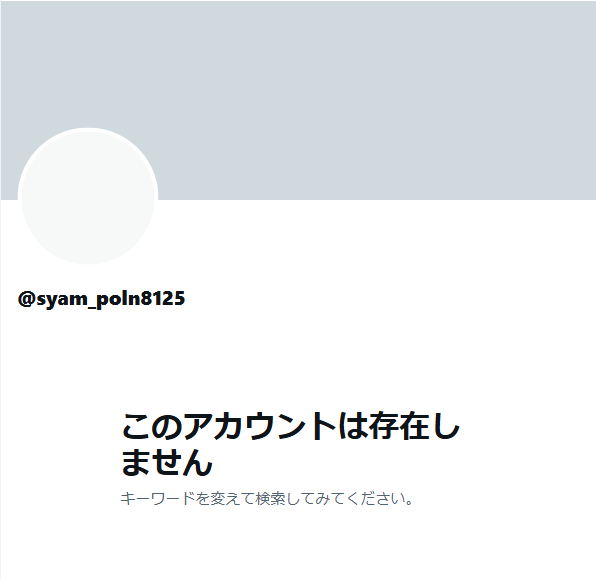The image size is (596, 579).
Task: Click the このアカウントは存在し heading line
Action: [291, 426]
